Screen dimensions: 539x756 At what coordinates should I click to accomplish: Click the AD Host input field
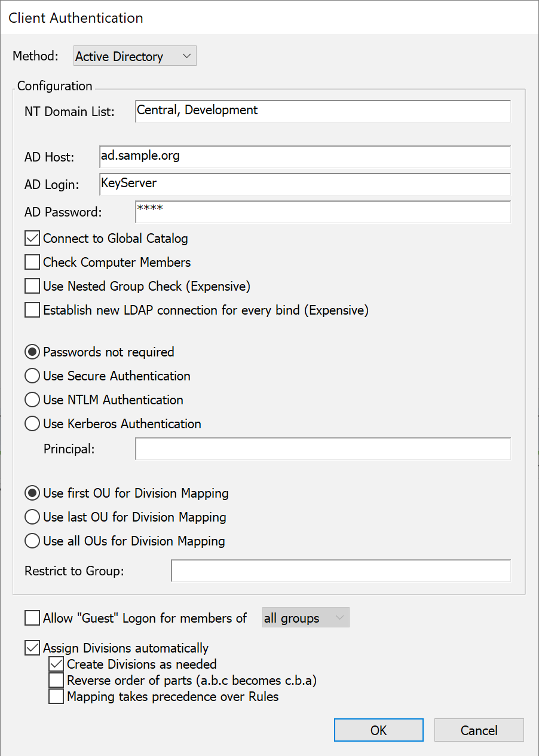click(305, 157)
